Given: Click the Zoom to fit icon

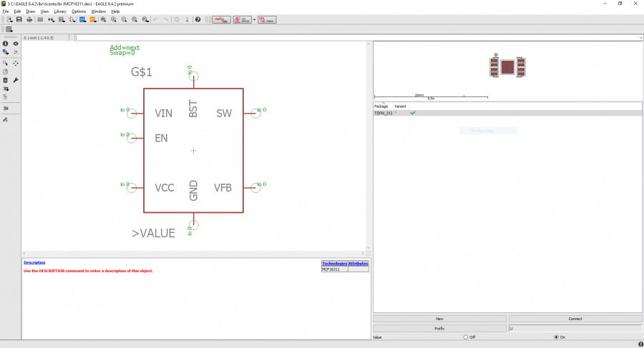Looking at the screenshot, I should [x=103, y=19].
